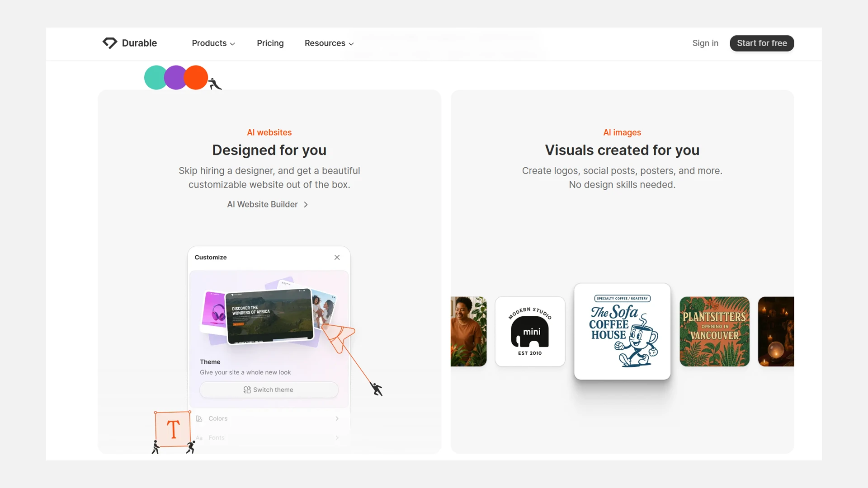This screenshot has width=868, height=488.
Task: Expand the Products dropdown menu
Action: pos(213,43)
